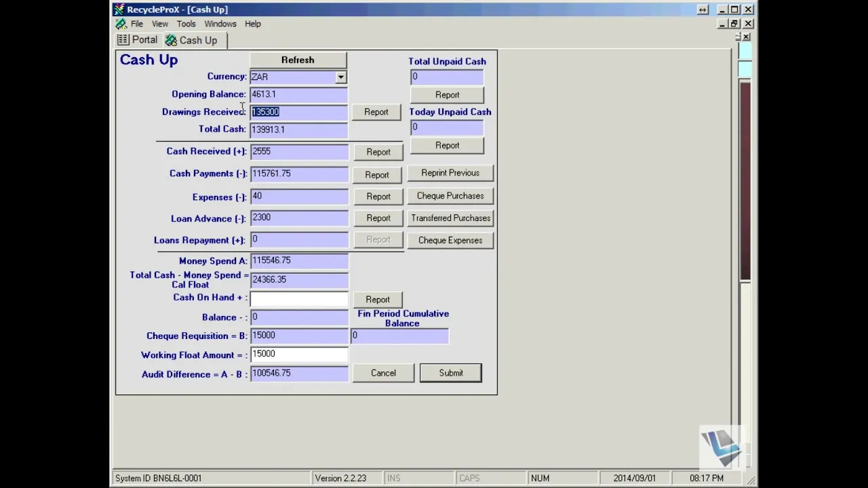
Task: Focus the Working Float Amount field
Action: (298, 354)
